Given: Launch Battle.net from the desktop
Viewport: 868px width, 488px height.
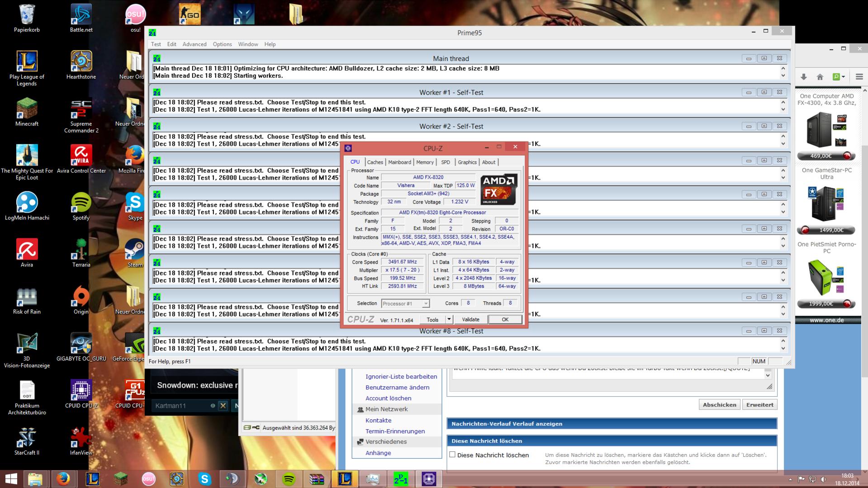Looking at the screenshot, I should pyautogui.click(x=81, y=18).
